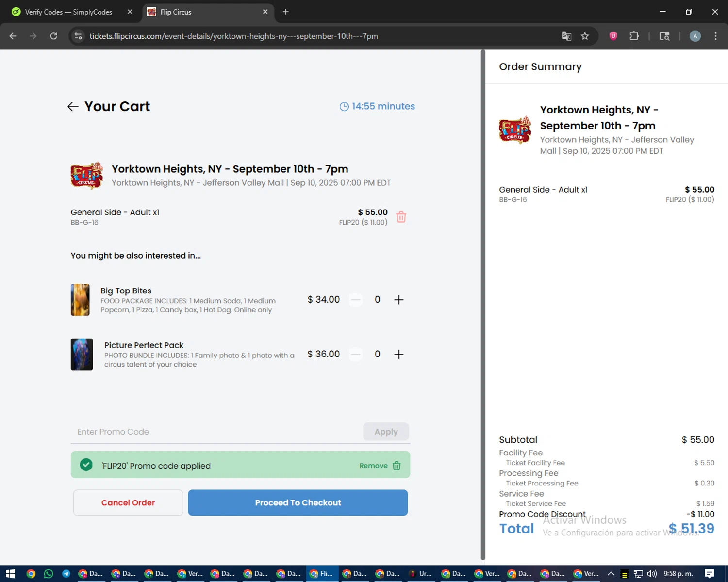
Task: Add one Picture Perfect Pack with plus
Action: click(398, 354)
